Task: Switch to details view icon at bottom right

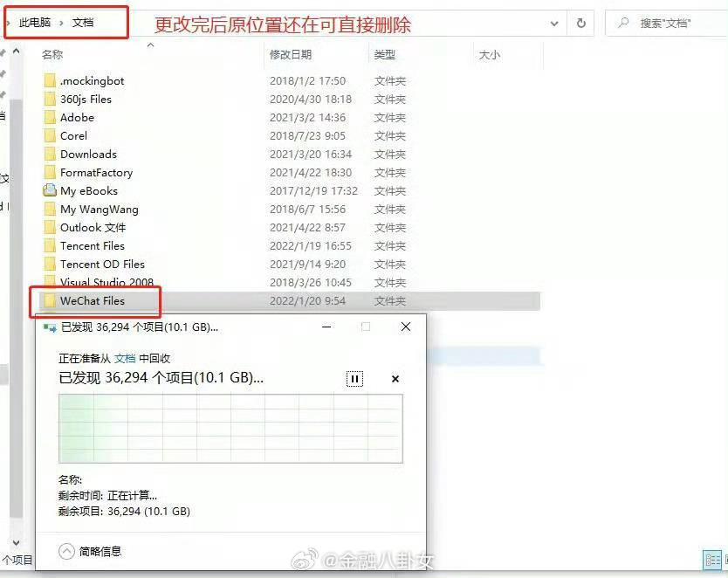Action: (x=712, y=560)
